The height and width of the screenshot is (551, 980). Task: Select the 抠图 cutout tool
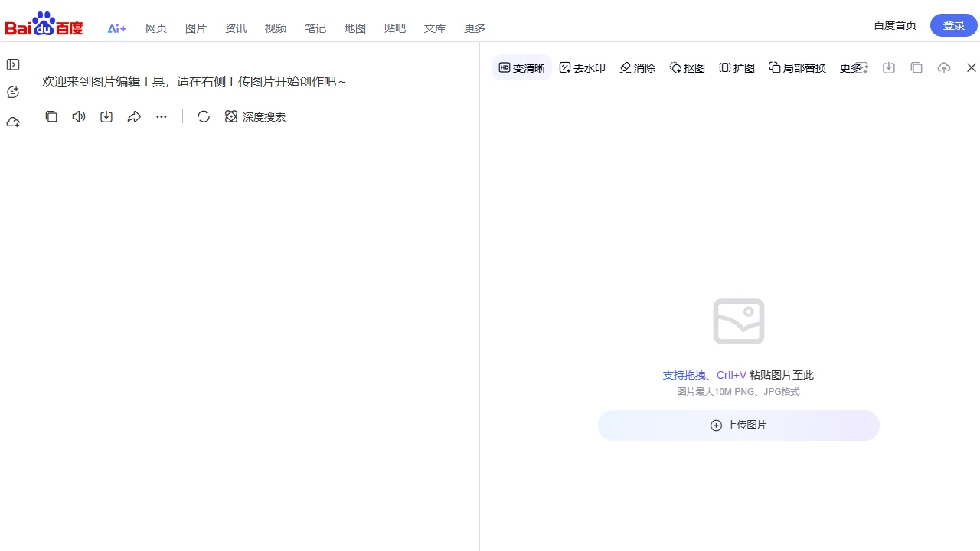(x=687, y=67)
